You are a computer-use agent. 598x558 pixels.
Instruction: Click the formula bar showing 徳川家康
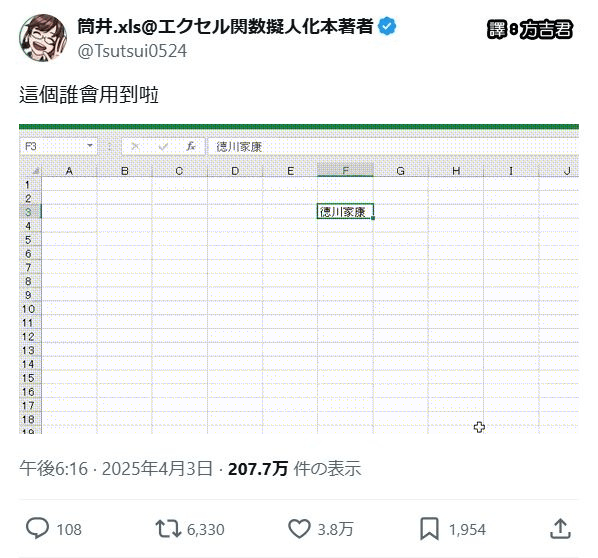[x=393, y=146]
